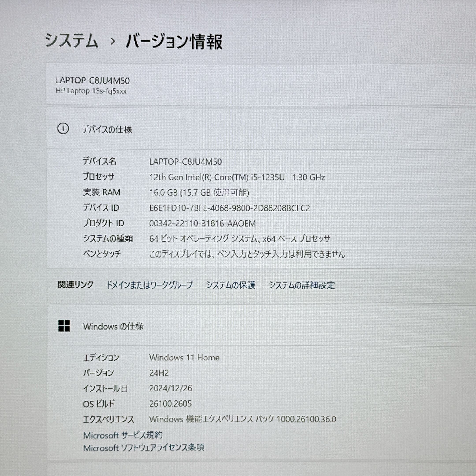Open ドメインまたはワークグループ link
This screenshot has height=476, width=476.
(x=150, y=285)
